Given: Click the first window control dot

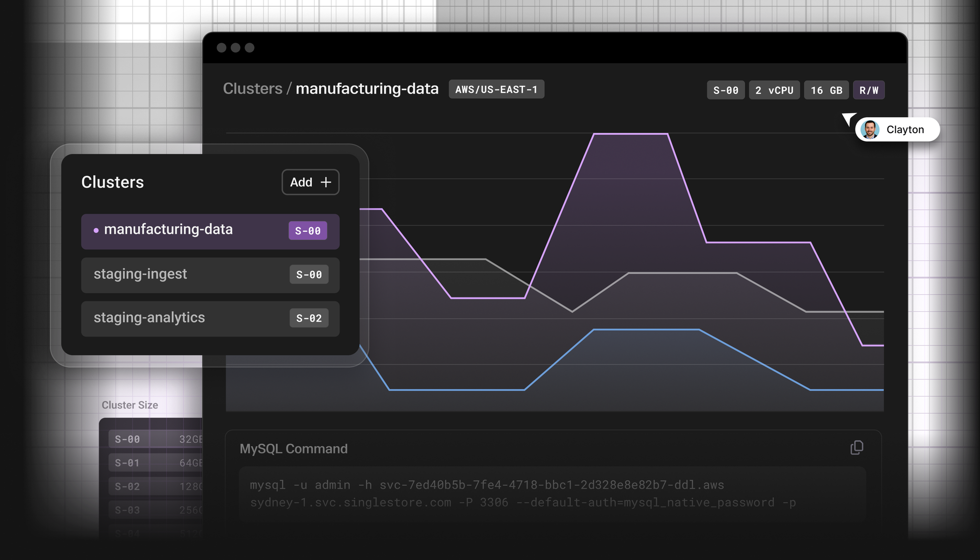Looking at the screenshot, I should 222,48.
